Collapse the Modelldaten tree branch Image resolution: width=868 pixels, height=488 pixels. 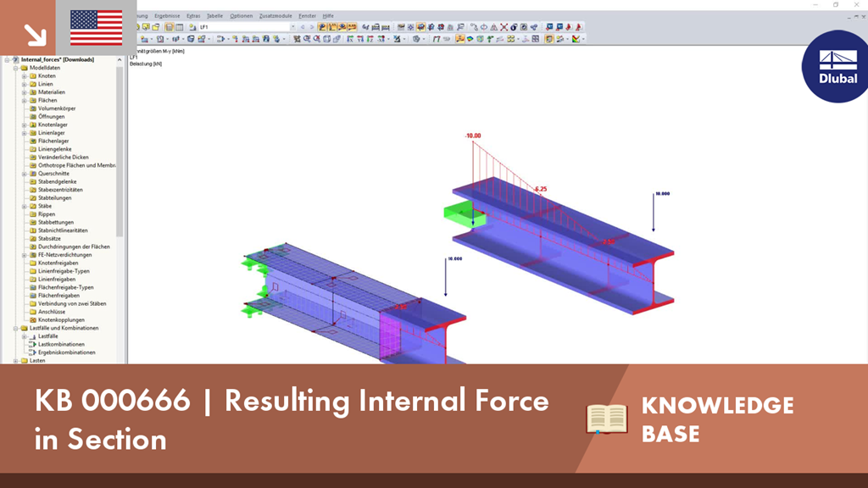point(16,68)
